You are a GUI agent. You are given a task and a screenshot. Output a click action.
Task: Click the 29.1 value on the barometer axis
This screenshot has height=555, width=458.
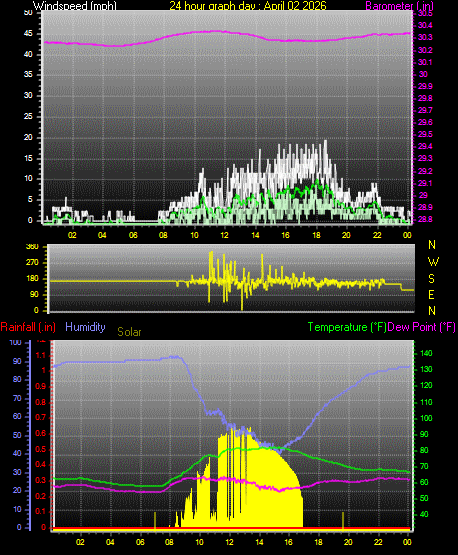(x=425, y=183)
